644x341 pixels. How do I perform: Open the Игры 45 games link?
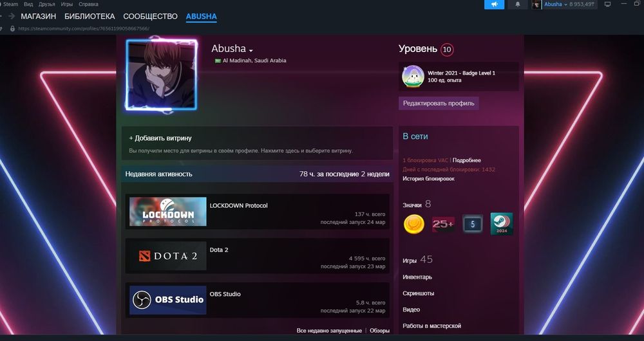(417, 260)
